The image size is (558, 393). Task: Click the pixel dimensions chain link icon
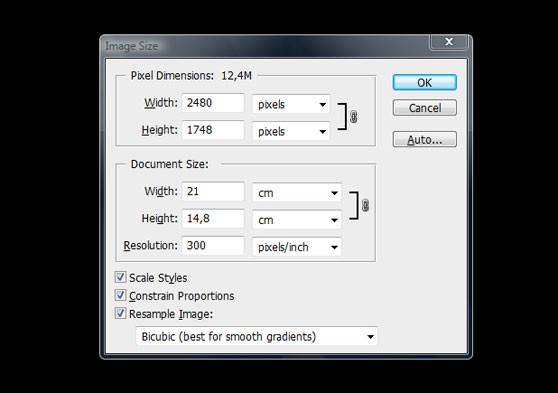[353, 117]
